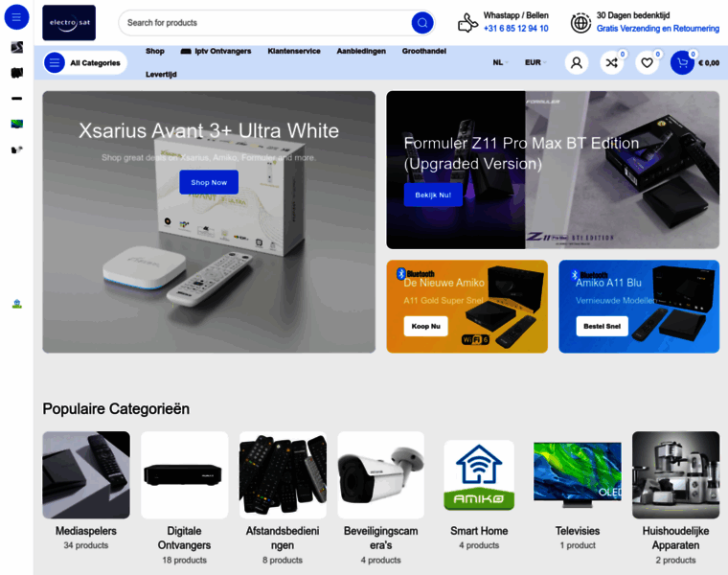Click the De Nieuwe Amiko banner heading
The image size is (728, 575).
coord(444,283)
